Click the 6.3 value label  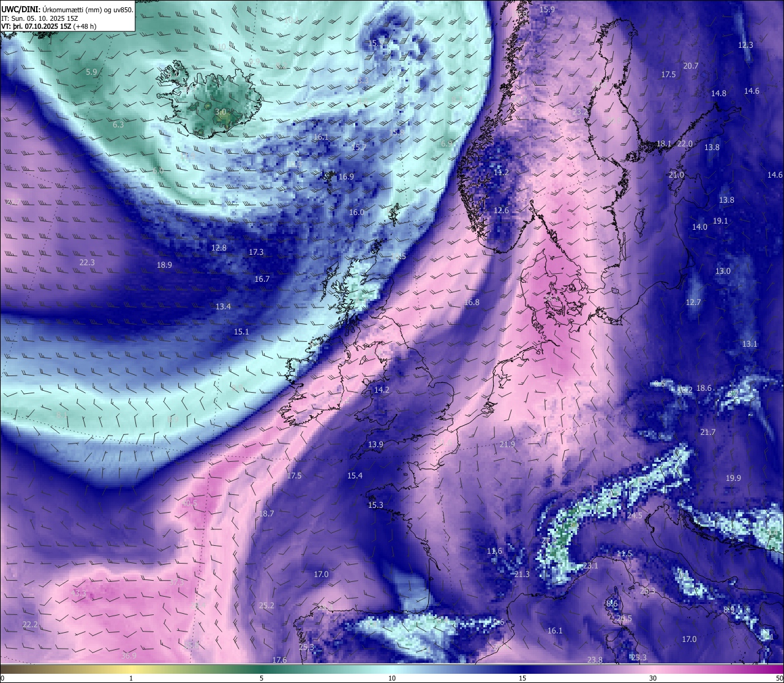pos(119,125)
